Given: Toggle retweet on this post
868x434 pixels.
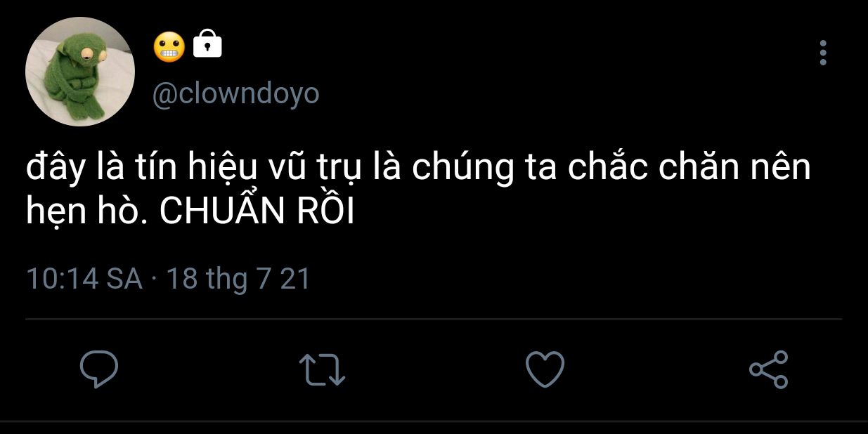Looking at the screenshot, I should [x=322, y=369].
